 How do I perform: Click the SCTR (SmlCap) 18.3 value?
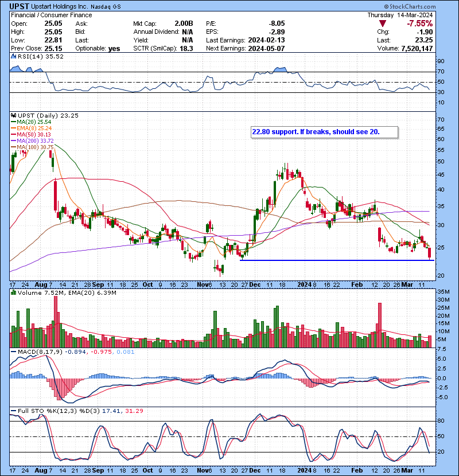[x=186, y=48]
